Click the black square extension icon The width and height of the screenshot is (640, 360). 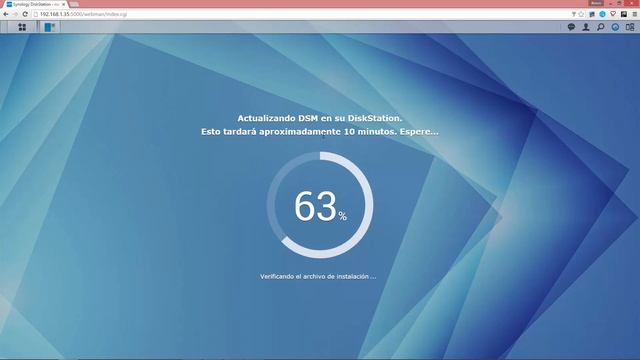tap(624, 14)
